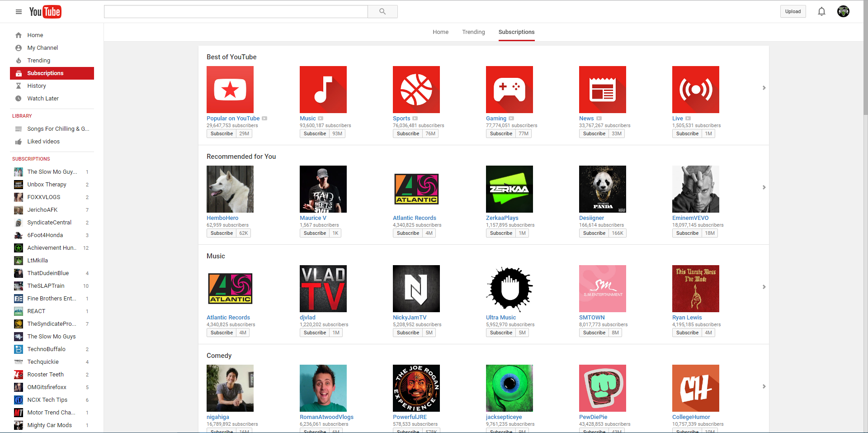Screen dimensions: 868x433
Task: Open Mighty Car Mods subscription in sidebar
Action: 52,425
